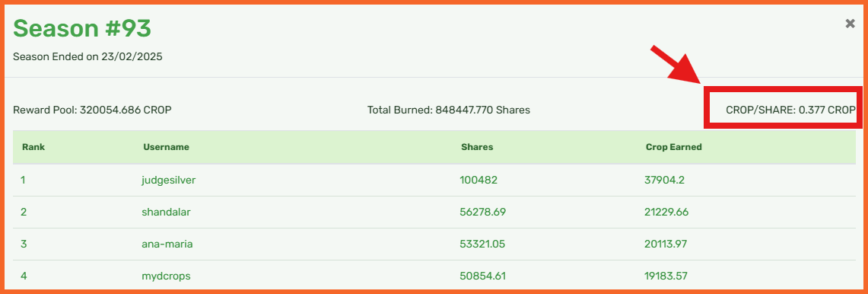
Task: Click crop earned value 37904.2
Action: pyautogui.click(x=663, y=181)
